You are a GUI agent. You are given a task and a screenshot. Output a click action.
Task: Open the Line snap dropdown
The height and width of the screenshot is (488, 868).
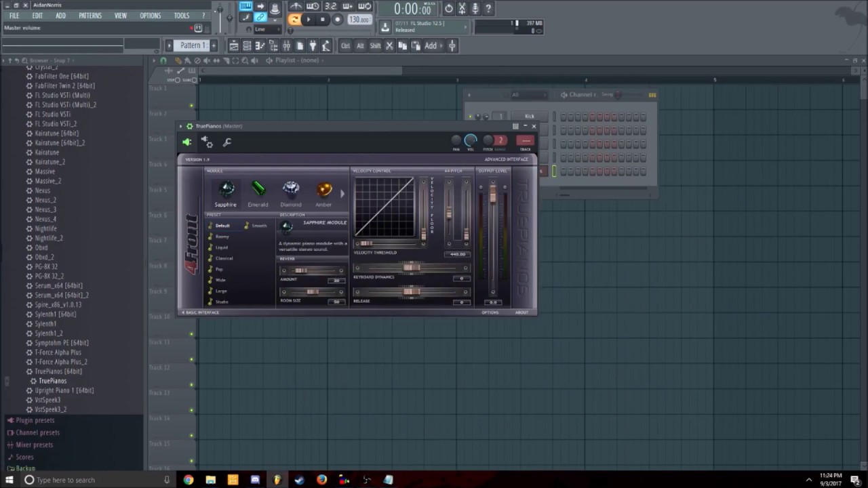[268, 29]
